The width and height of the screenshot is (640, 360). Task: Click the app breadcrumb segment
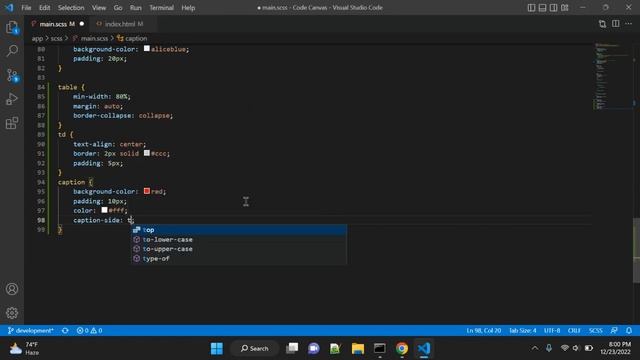click(37, 38)
